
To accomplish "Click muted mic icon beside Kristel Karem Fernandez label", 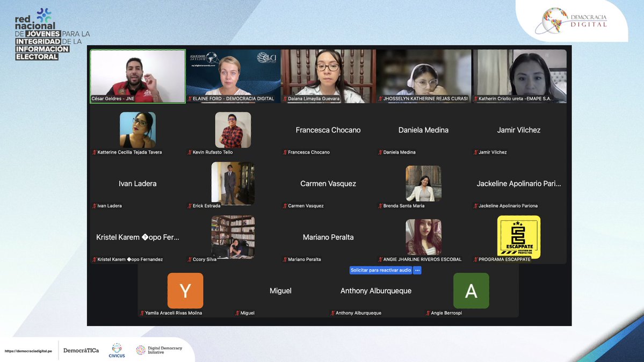I will [x=95, y=259].
